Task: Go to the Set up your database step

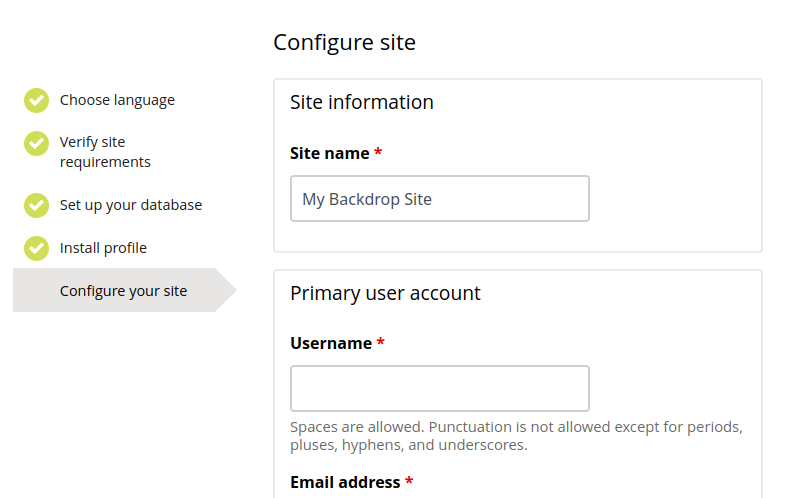Action: [131, 205]
